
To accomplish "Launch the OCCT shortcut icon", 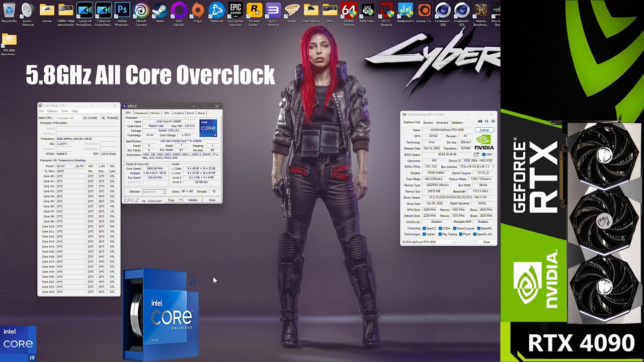I will pos(386,13).
